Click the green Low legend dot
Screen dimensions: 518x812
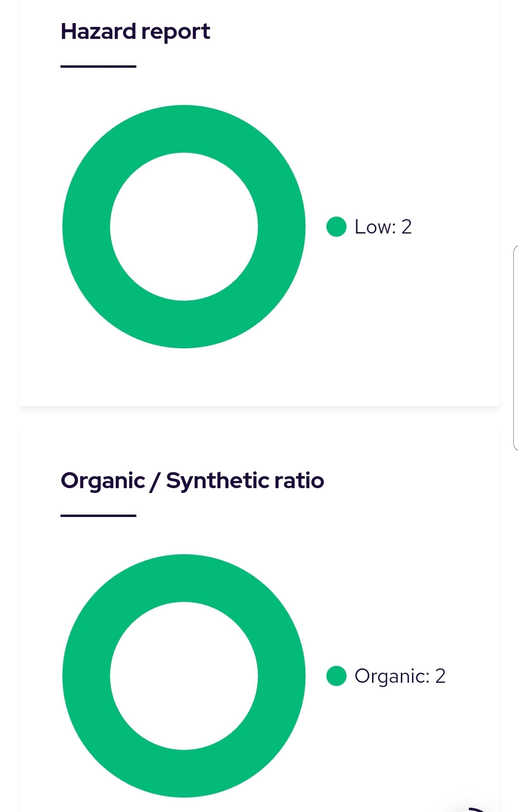tap(336, 227)
